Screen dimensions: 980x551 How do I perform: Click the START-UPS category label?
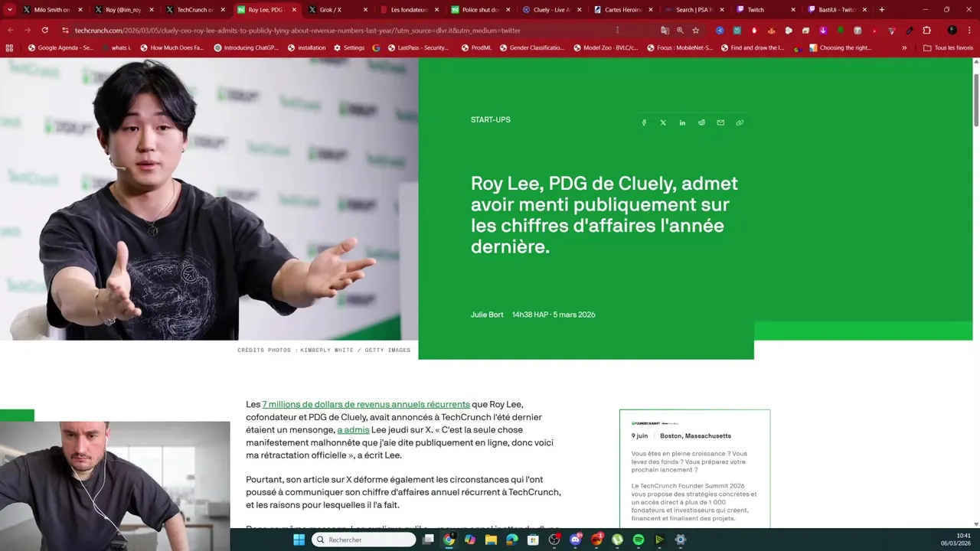click(490, 119)
